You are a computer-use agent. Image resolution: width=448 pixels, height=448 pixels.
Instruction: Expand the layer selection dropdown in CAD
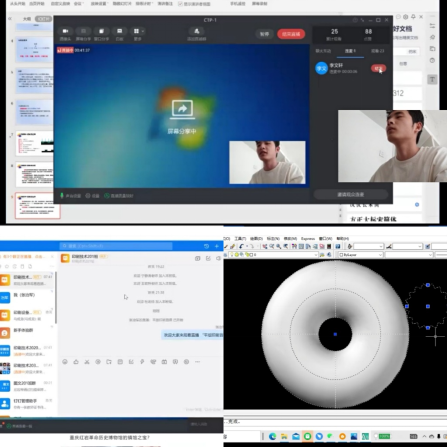click(273, 255)
